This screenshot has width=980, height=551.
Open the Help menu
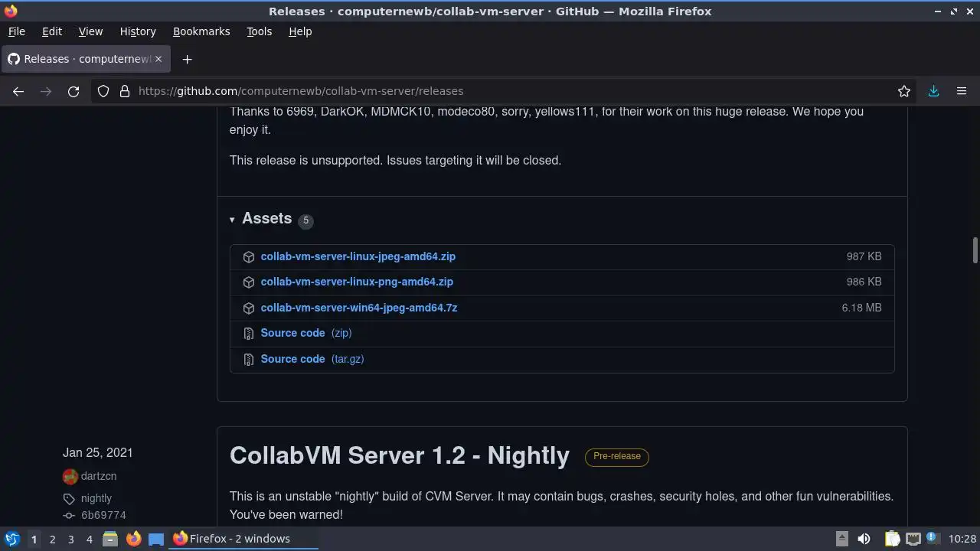(300, 31)
